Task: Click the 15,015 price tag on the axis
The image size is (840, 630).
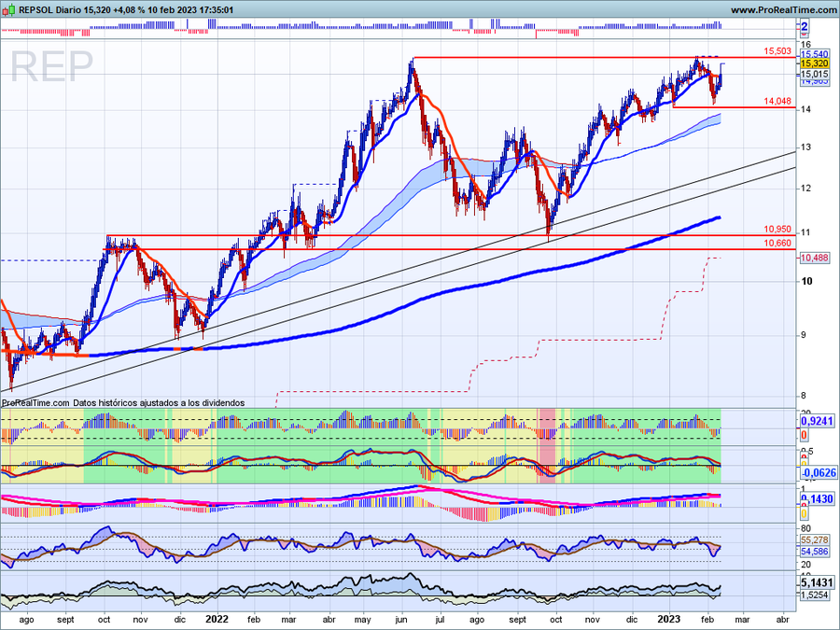Action: (814, 74)
